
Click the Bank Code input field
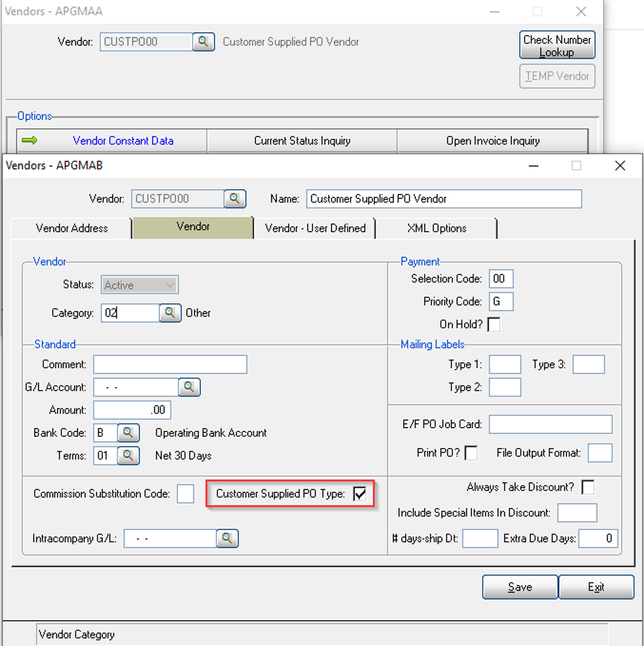[106, 433]
